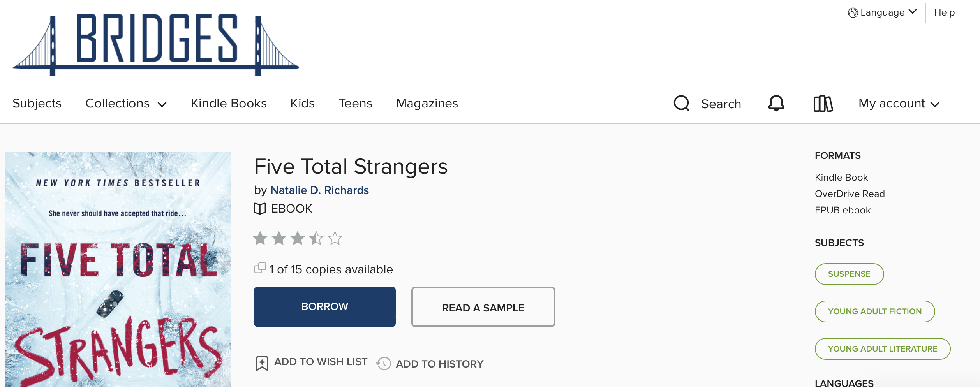
Task: Rate the book five stars
Action: pos(335,238)
